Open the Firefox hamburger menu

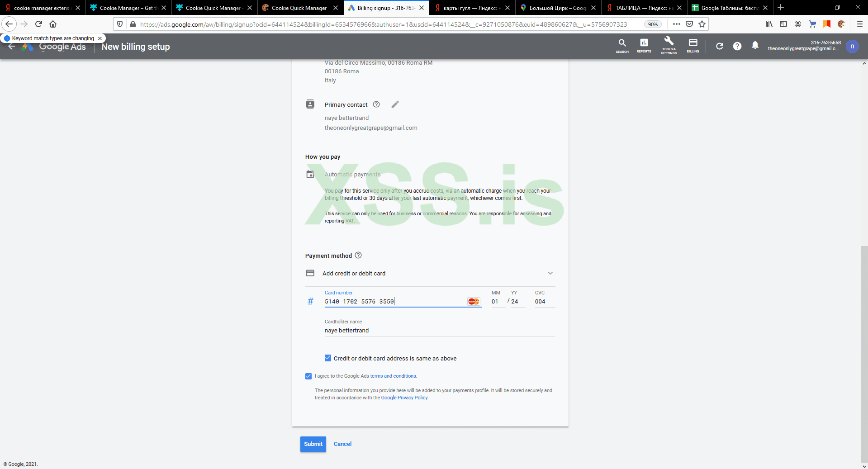860,24
